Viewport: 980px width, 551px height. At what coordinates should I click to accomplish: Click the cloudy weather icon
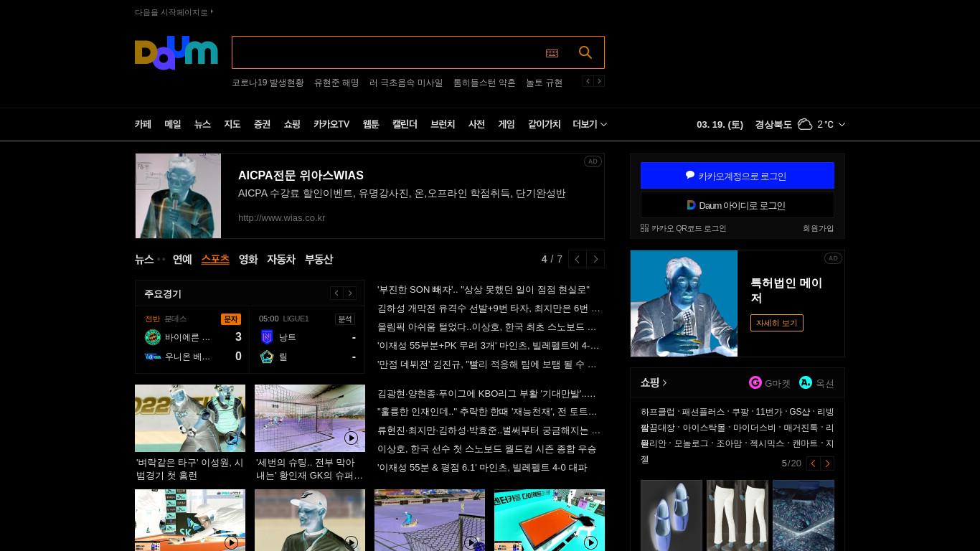pyautogui.click(x=805, y=124)
